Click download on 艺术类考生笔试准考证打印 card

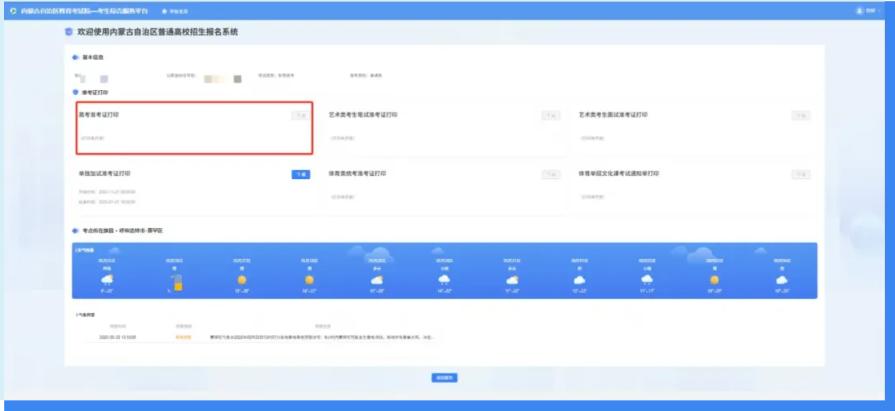pyautogui.click(x=550, y=116)
